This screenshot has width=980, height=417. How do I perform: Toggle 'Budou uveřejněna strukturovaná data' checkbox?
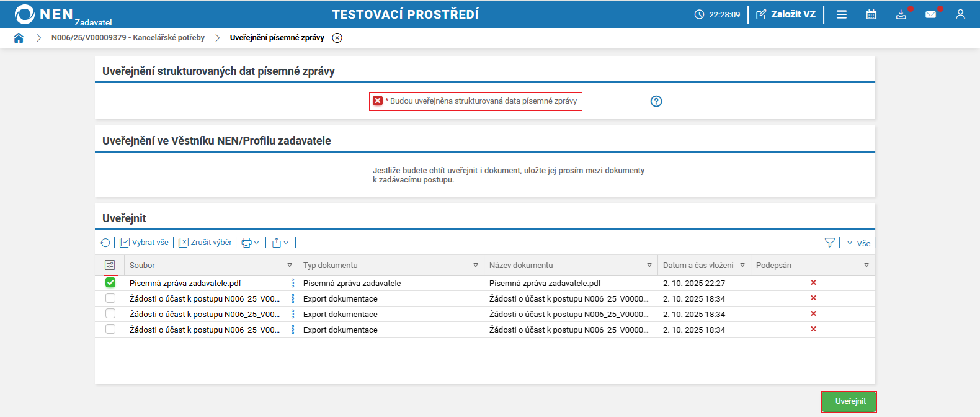point(378,101)
